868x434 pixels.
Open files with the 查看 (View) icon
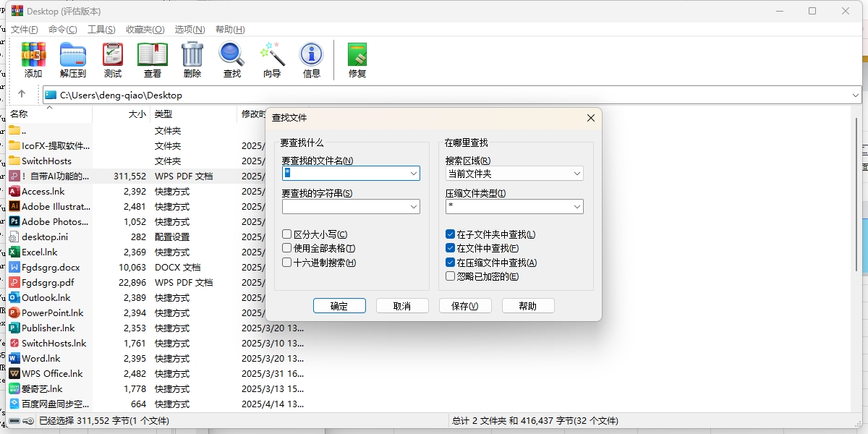152,58
